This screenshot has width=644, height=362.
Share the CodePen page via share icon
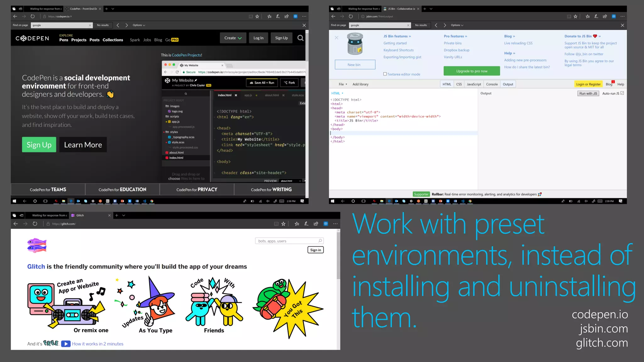pyautogui.click(x=286, y=16)
